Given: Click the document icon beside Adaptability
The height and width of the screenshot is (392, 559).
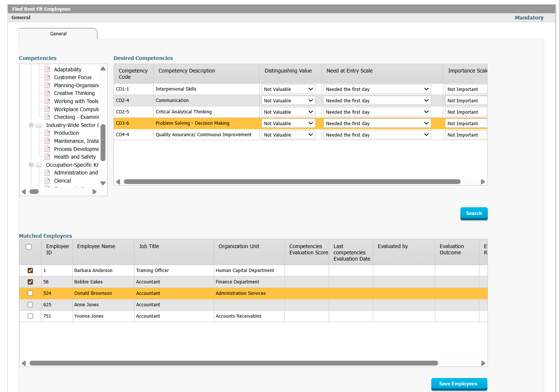Looking at the screenshot, I should [47, 69].
